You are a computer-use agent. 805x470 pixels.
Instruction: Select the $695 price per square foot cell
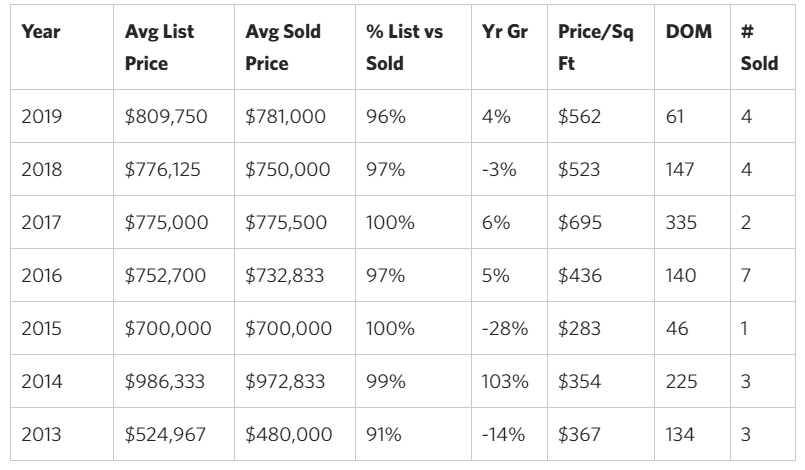point(580,222)
